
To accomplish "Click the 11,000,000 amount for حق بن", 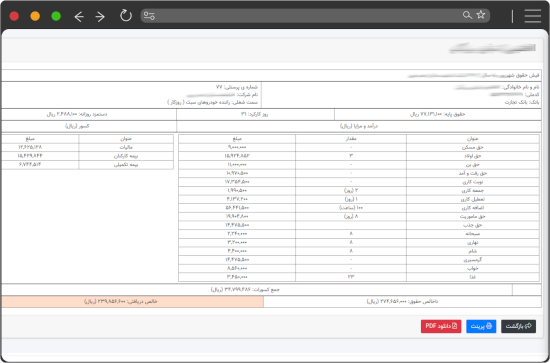I will [x=237, y=164].
